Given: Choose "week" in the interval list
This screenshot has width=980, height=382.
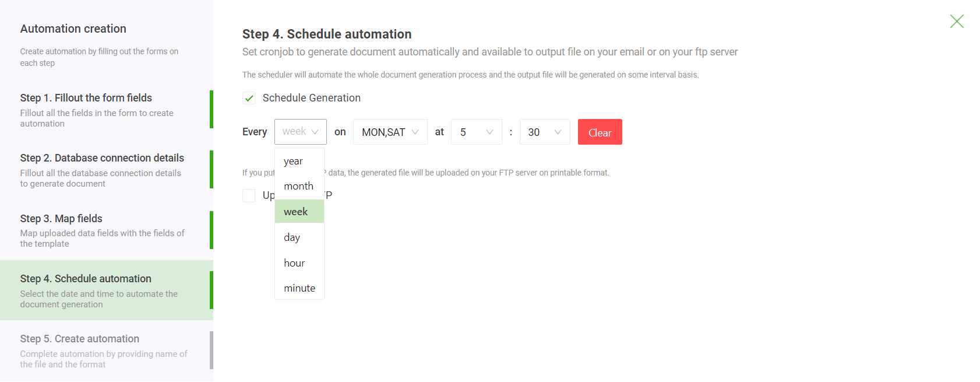Looking at the screenshot, I should 295,211.
